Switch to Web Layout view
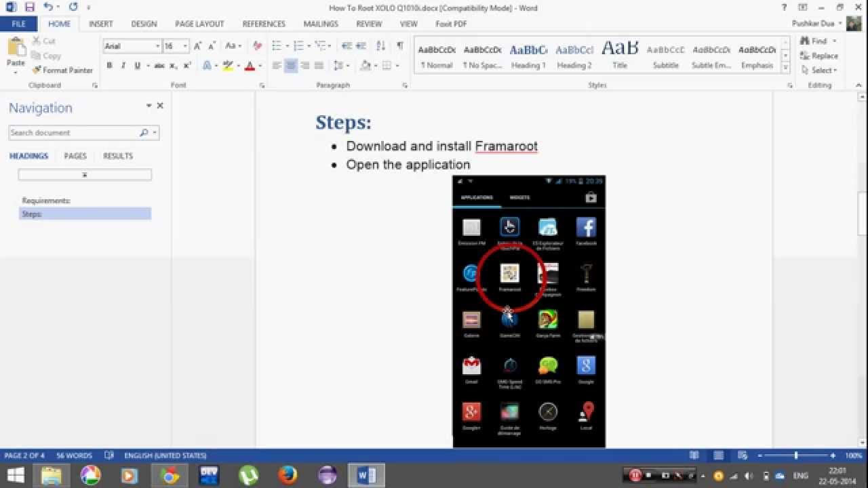 tap(743, 455)
